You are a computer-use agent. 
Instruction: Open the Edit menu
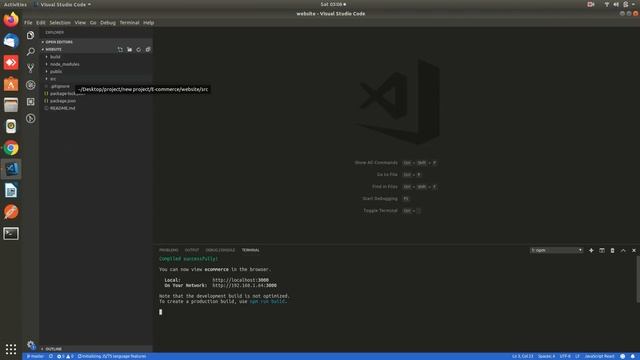40,22
